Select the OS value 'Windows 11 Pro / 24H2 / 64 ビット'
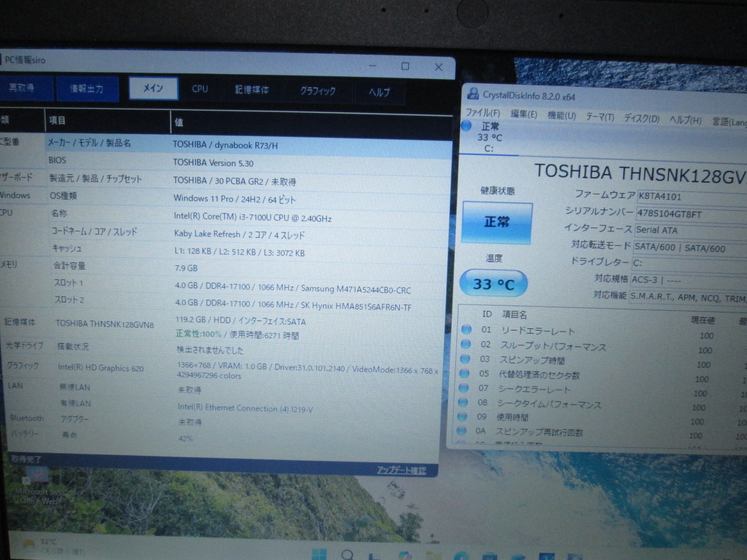 [x=235, y=199]
